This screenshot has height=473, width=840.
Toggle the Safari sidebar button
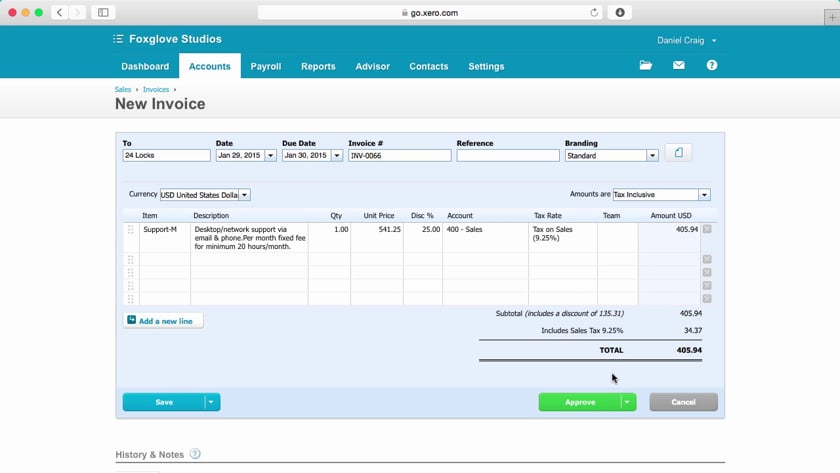tap(103, 12)
